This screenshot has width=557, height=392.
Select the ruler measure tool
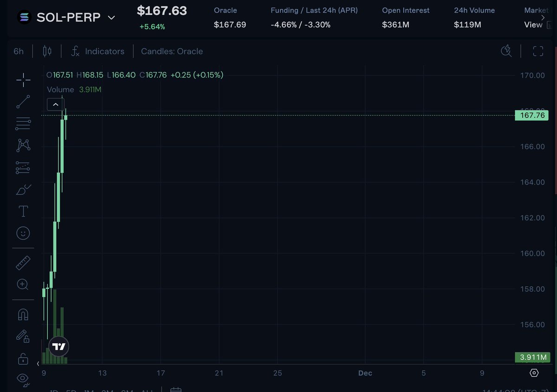coord(23,263)
